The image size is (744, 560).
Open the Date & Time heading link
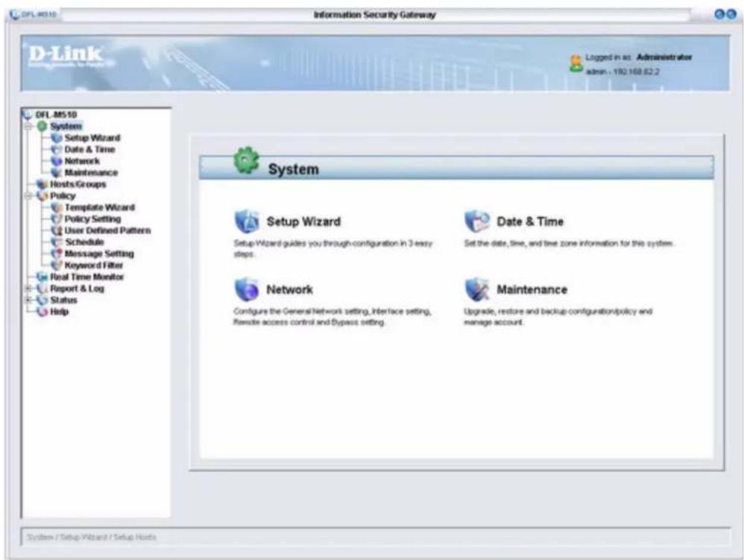(530, 221)
